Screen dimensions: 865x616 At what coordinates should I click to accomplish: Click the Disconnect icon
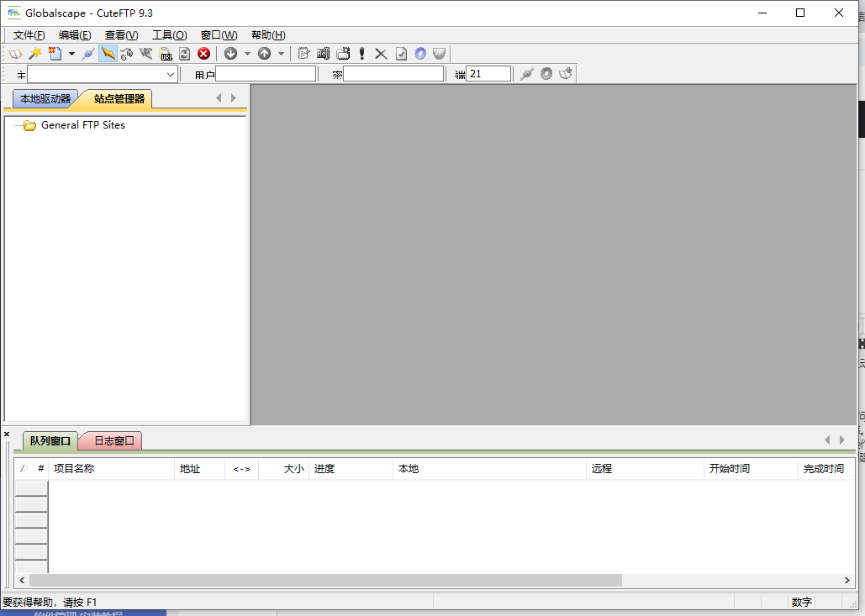[x=127, y=54]
